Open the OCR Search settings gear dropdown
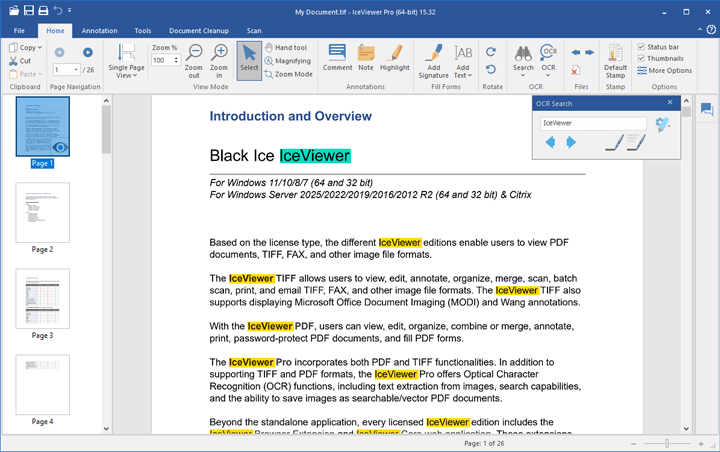The height and width of the screenshot is (452, 720). tap(662, 124)
